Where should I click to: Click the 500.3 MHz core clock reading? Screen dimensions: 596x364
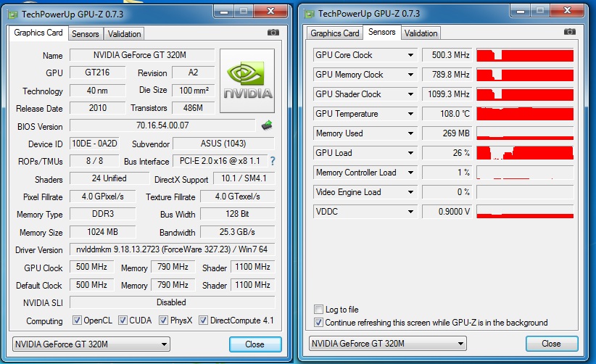(447, 55)
